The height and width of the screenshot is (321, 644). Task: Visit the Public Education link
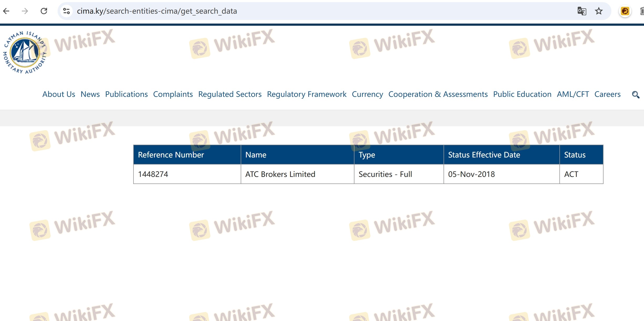coord(522,94)
